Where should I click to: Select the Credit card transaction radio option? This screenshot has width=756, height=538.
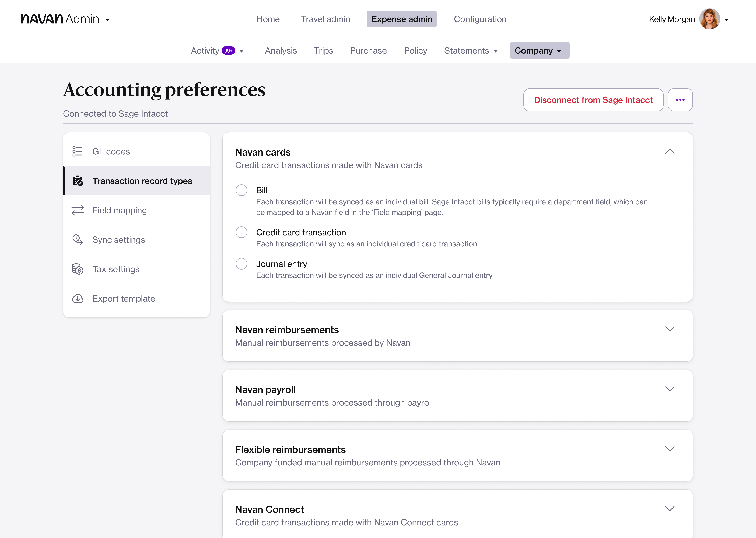point(241,232)
